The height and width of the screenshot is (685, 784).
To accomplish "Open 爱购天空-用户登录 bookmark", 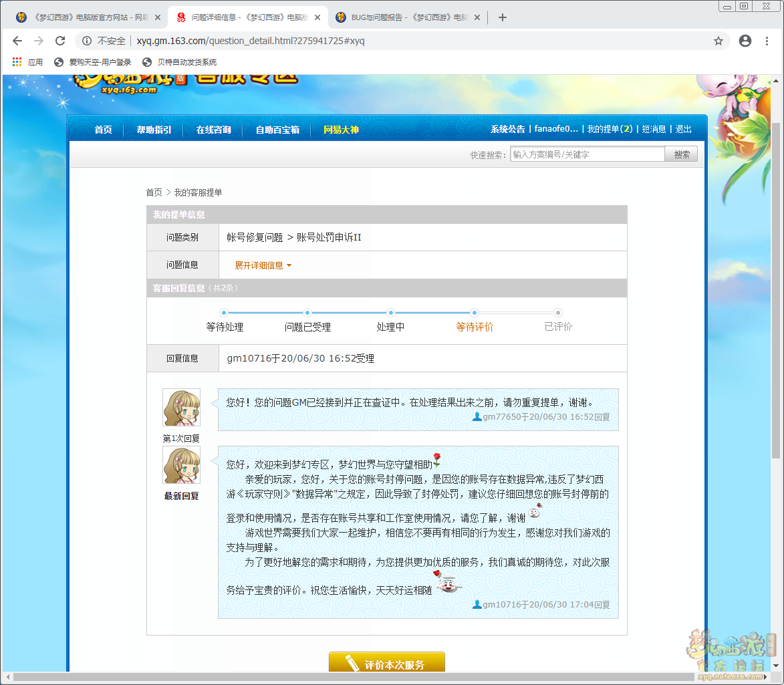I will click(x=92, y=62).
